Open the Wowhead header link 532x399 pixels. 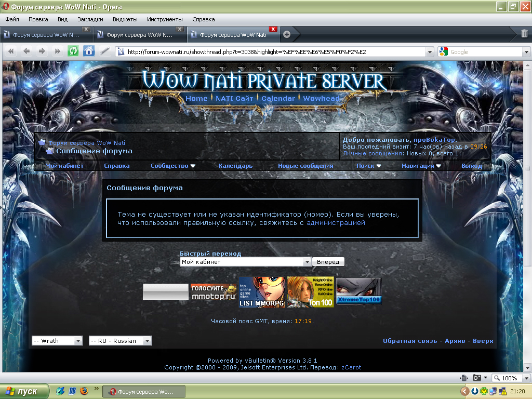tap(321, 98)
